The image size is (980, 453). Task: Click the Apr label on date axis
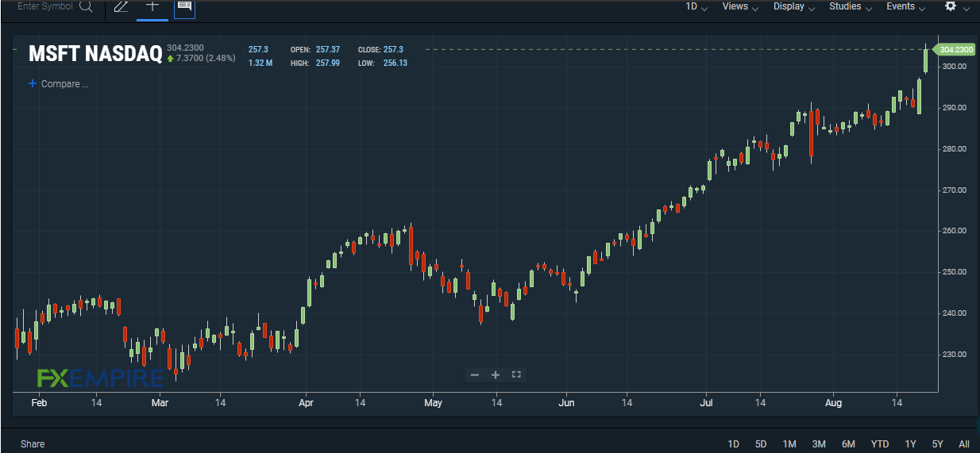(307, 403)
